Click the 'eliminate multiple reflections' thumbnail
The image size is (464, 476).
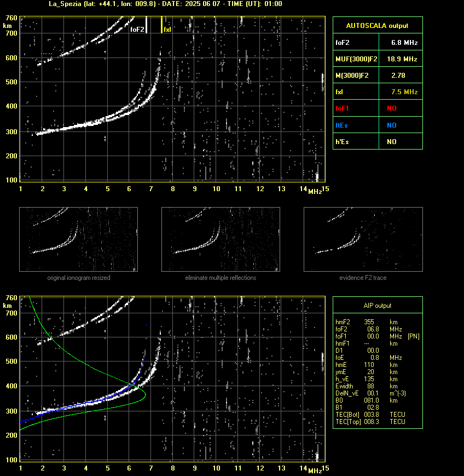[221, 239]
